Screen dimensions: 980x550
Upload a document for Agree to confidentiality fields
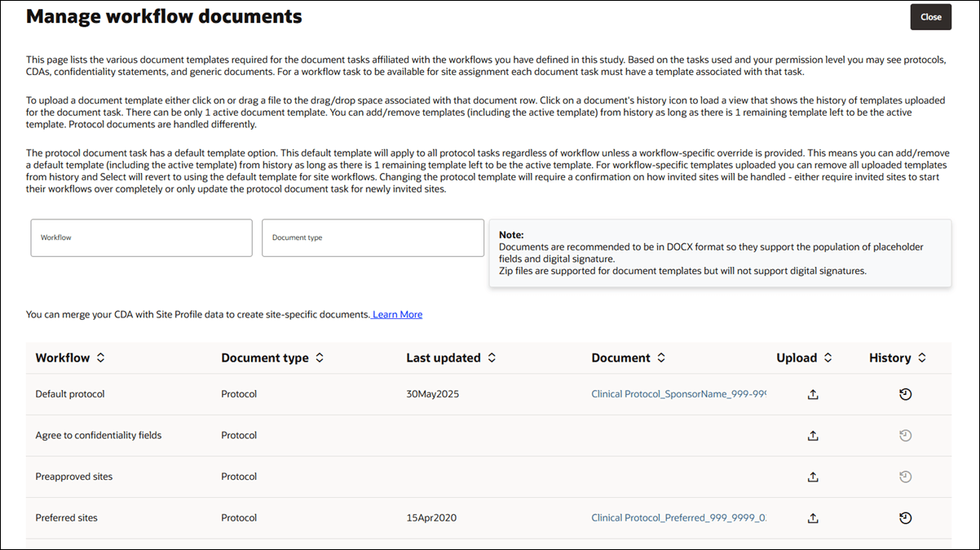813,435
